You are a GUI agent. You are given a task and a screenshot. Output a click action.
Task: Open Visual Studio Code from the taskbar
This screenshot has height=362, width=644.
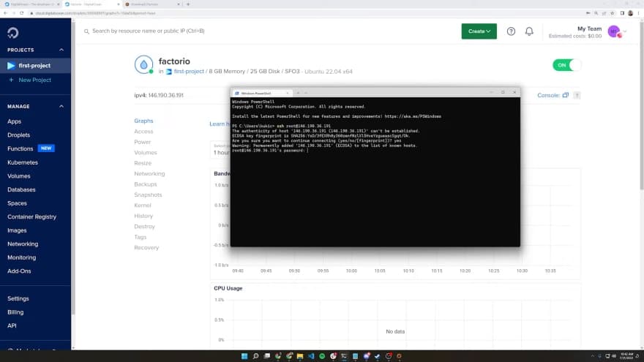(x=311, y=356)
